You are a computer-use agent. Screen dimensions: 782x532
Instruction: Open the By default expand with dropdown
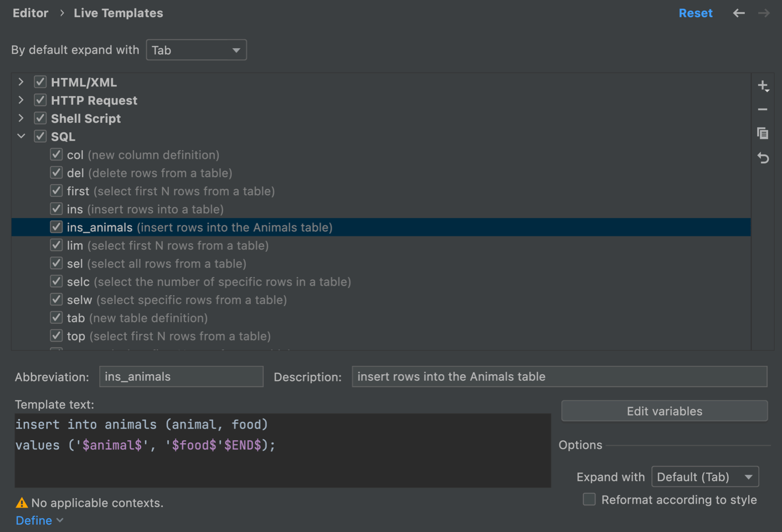(196, 50)
